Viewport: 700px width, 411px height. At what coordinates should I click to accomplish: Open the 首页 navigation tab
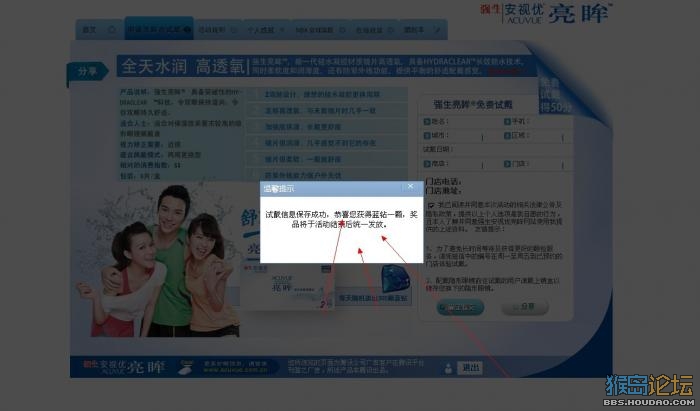tap(99, 30)
